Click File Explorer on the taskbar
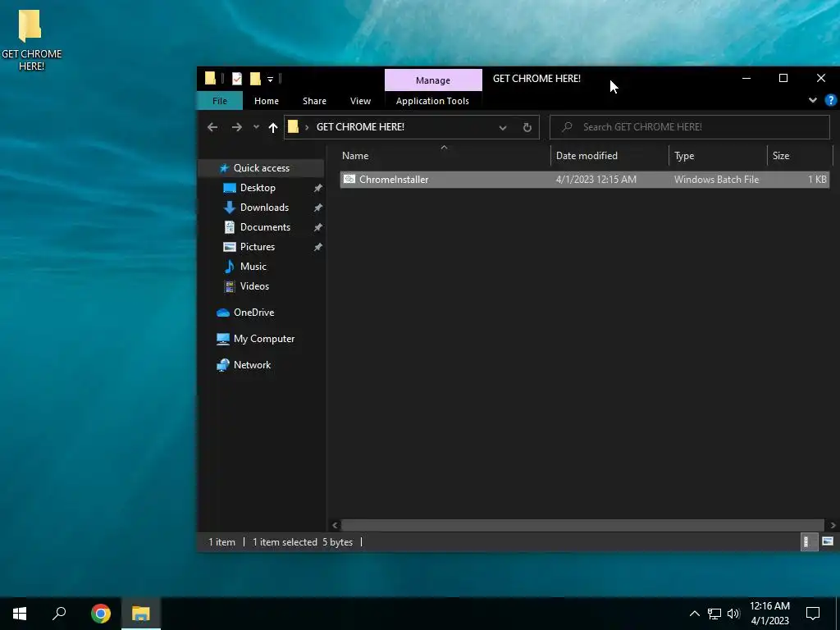The image size is (840, 630). click(141, 614)
